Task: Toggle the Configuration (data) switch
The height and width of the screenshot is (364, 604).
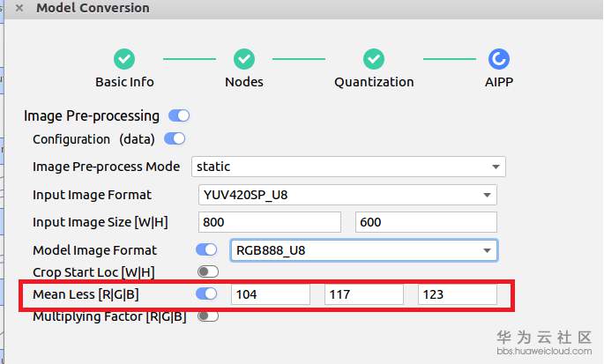Action: (x=175, y=138)
